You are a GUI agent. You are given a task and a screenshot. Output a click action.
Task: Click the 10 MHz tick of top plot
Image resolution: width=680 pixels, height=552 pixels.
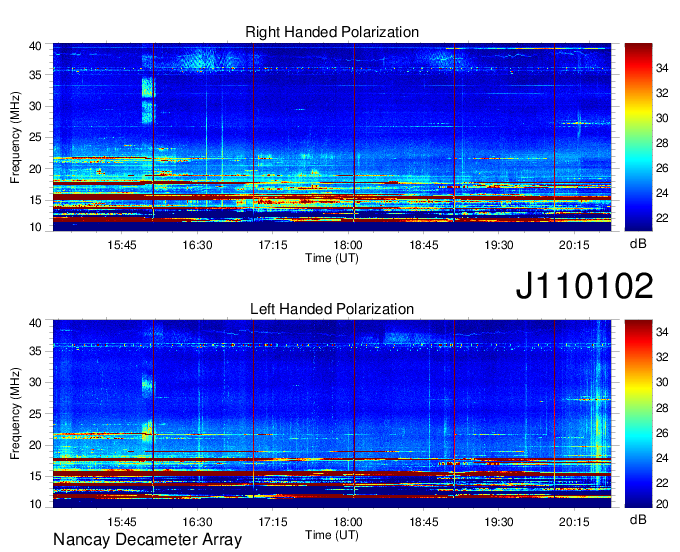tap(36, 227)
